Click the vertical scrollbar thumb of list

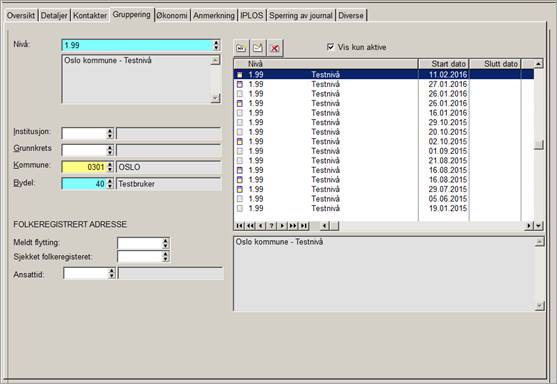pyautogui.click(x=539, y=144)
